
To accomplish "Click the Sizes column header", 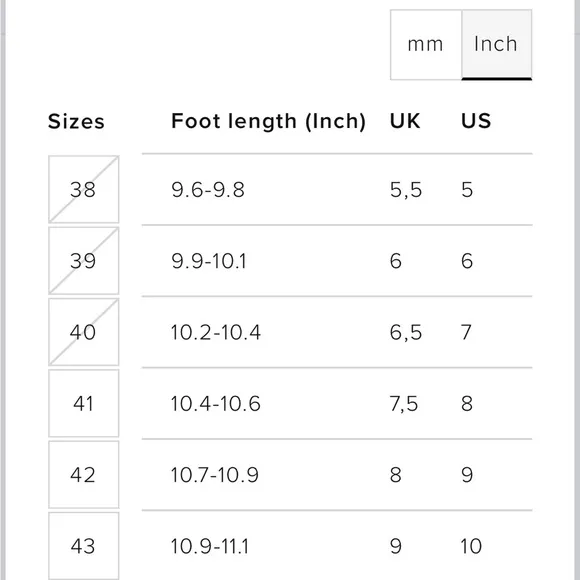I will coord(76,121).
